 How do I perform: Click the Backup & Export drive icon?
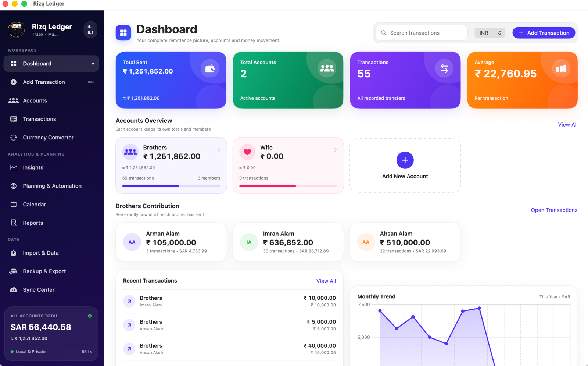13,271
